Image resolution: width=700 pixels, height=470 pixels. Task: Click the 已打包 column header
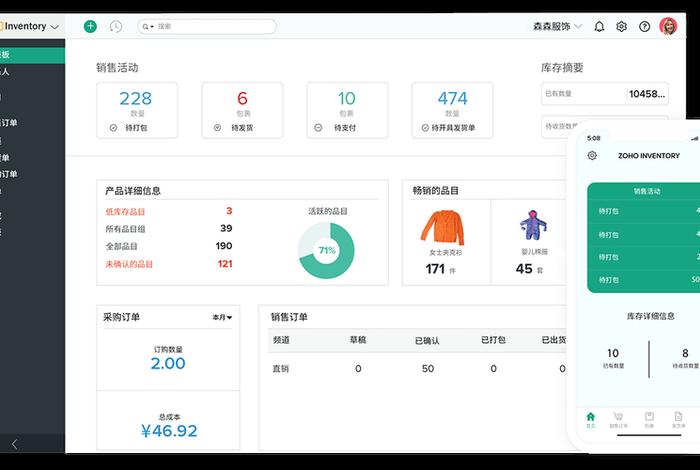pos(493,340)
